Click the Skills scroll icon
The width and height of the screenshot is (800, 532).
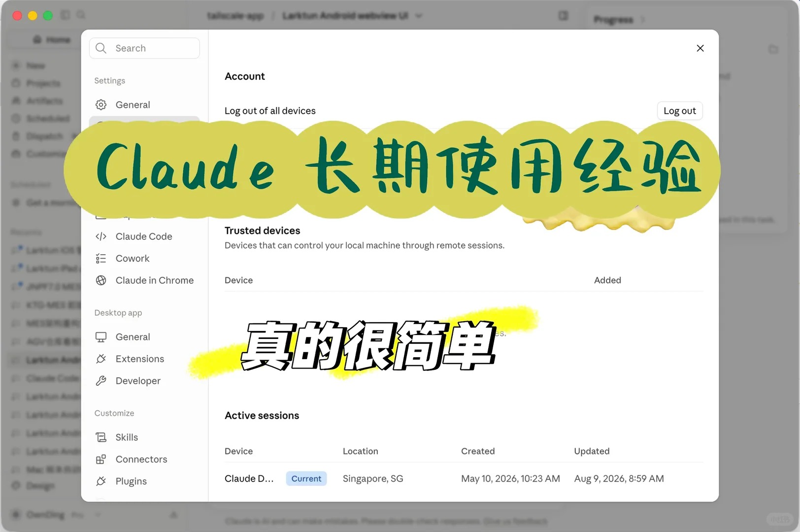click(101, 437)
